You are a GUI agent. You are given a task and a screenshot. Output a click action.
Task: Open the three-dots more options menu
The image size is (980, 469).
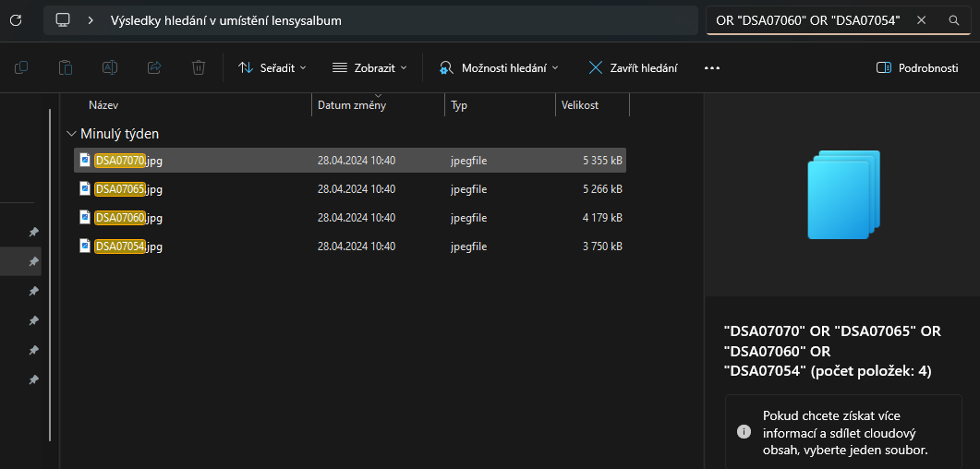[712, 68]
